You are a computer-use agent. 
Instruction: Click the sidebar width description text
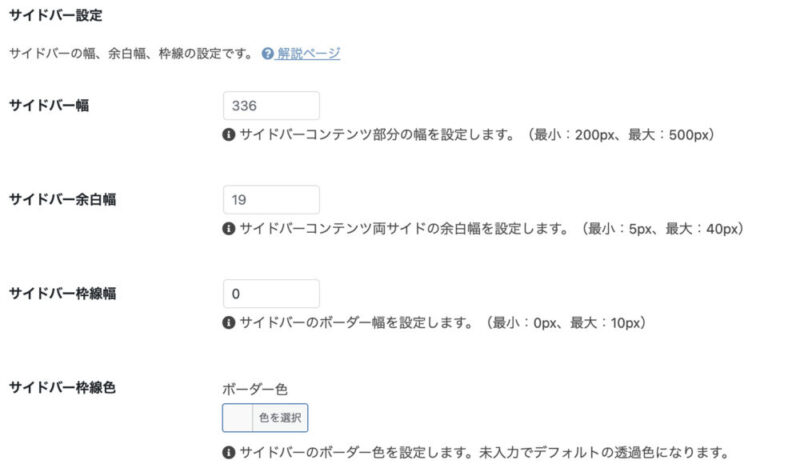pyautogui.click(x=478, y=135)
